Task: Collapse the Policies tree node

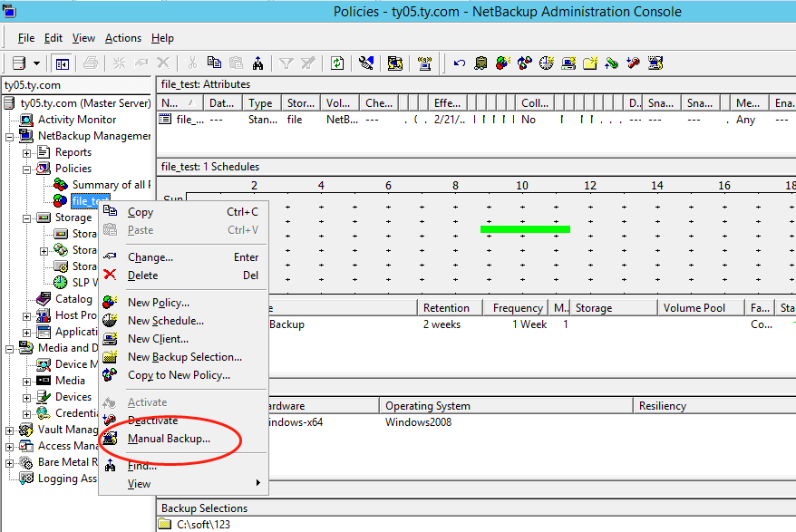Action: click(x=27, y=169)
